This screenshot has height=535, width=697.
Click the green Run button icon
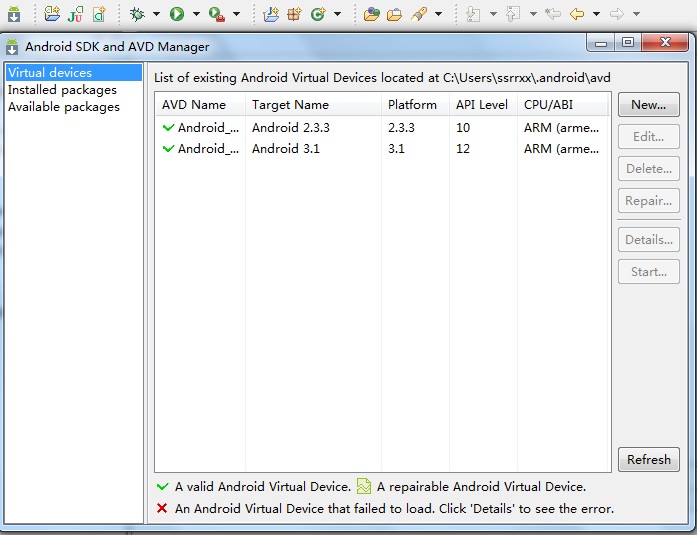click(x=176, y=14)
